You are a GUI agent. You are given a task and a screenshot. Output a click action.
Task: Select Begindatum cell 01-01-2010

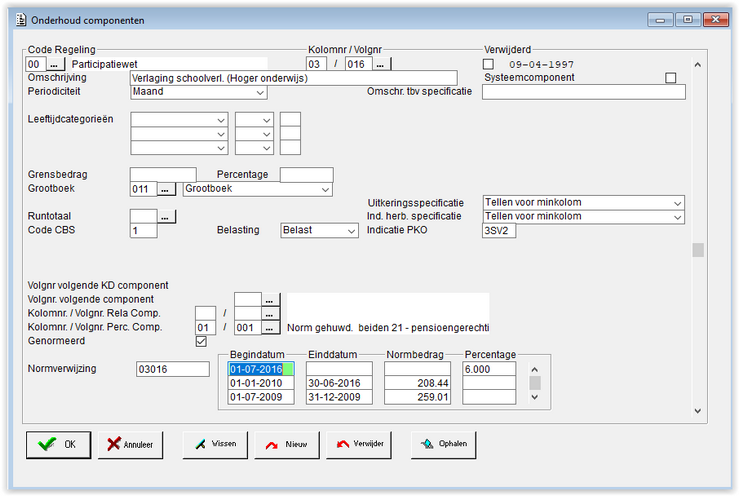(261, 383)
